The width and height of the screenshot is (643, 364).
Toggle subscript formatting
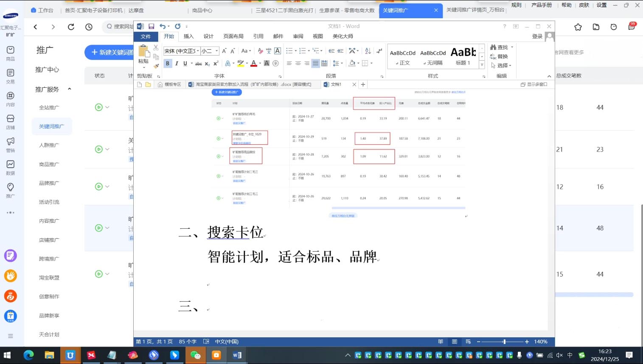207,64
